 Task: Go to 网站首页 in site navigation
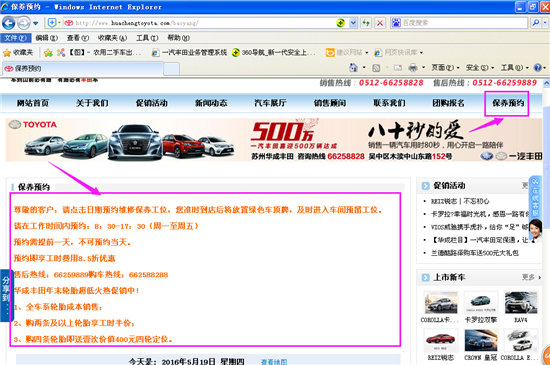[33, 103]
